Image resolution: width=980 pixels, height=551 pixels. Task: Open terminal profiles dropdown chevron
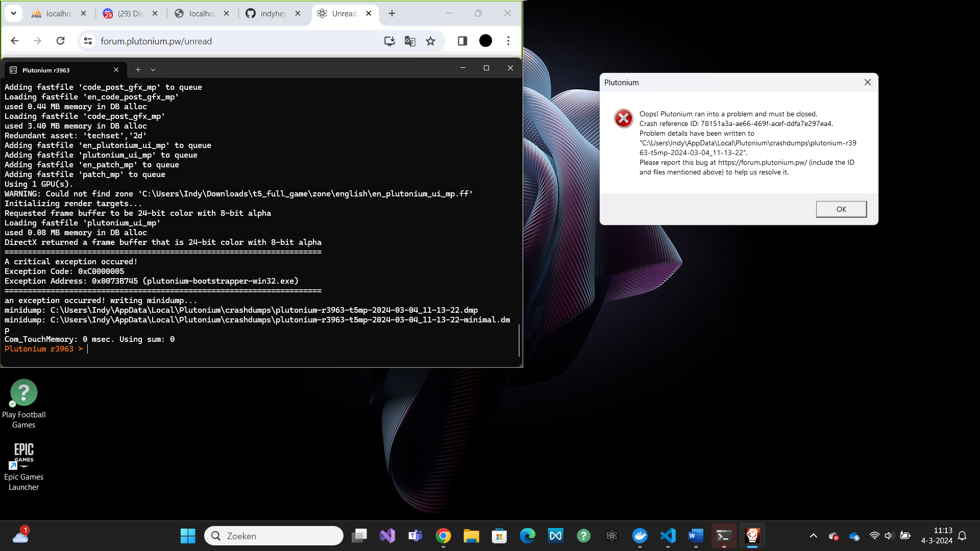pos(153,70)
